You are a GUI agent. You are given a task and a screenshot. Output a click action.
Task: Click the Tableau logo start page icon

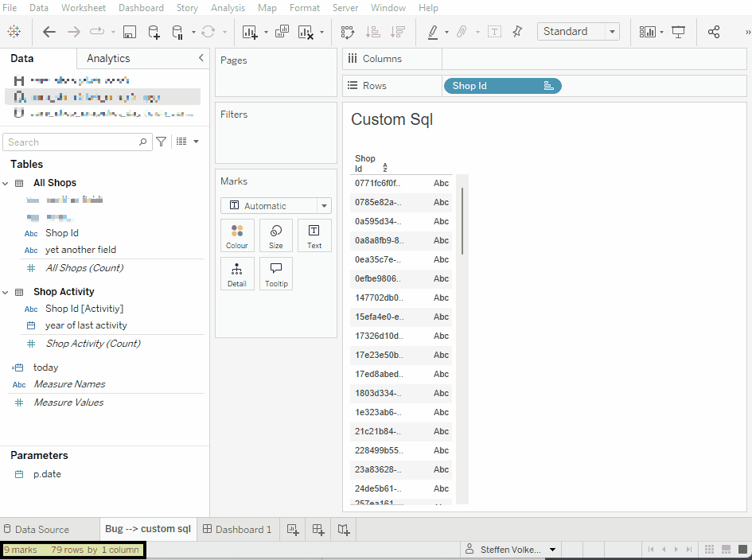[x=14, y=32]
